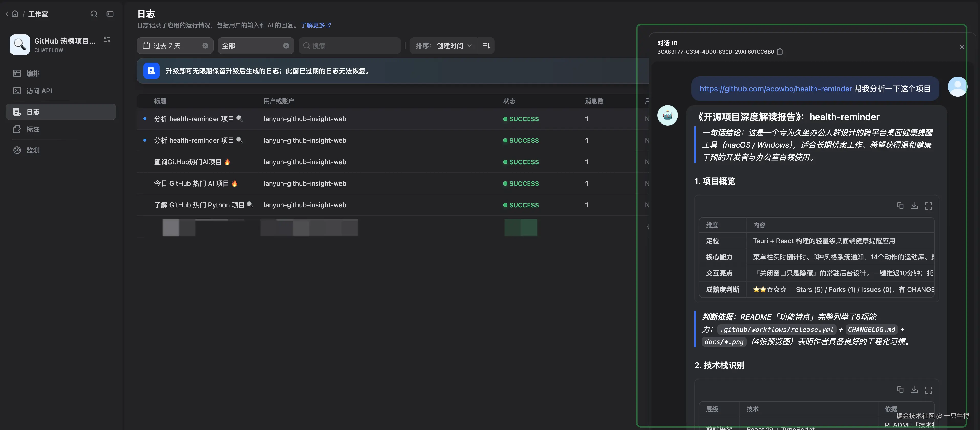
Task: Open the 排序 创建时间 dropdown
Action: point(443,46)
